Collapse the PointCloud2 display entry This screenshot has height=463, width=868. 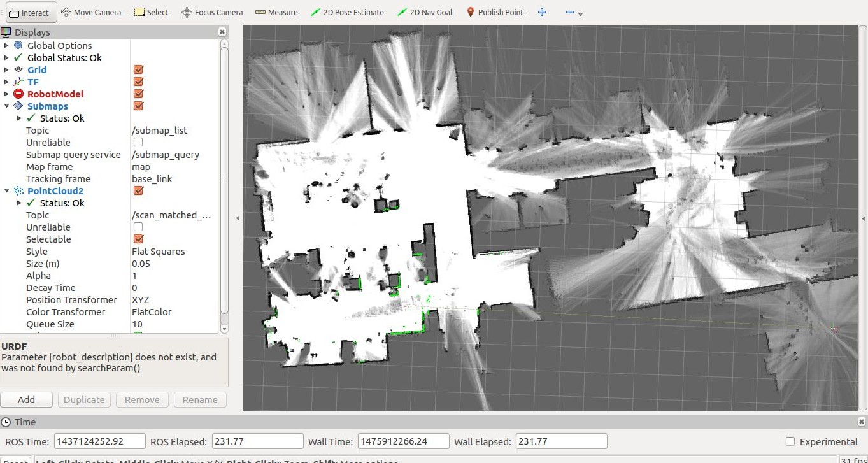pyautogui.click(x=6, y=190)
